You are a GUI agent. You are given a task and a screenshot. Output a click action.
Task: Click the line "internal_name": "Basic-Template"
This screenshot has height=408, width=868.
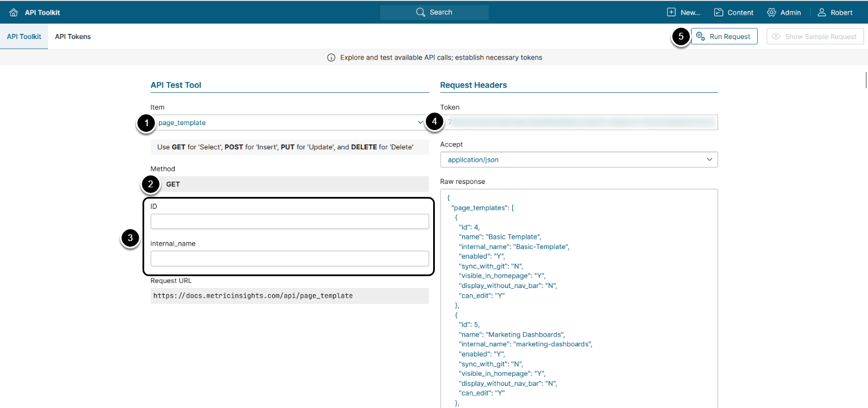[x=513, y=247]
